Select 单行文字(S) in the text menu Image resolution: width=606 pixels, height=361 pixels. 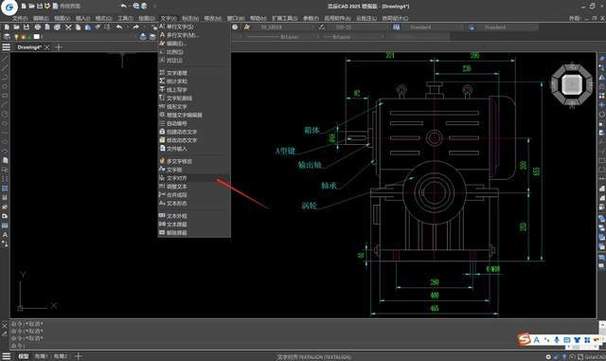point(194,27)
